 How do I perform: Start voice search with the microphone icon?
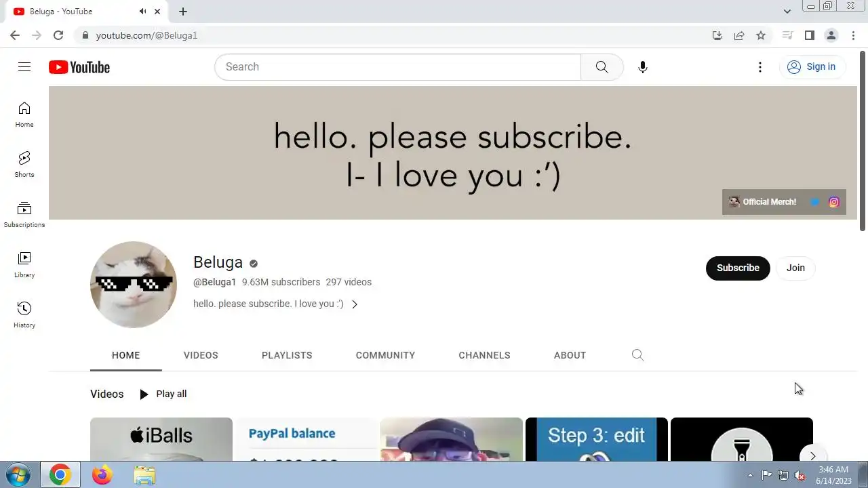coord(643,67)
